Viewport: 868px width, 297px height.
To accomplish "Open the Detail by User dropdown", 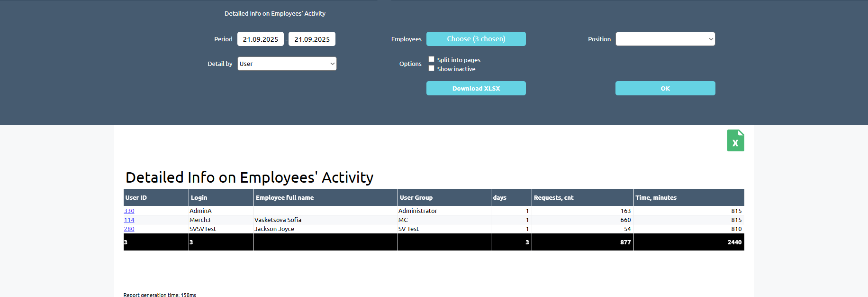I will pos(287,64).
